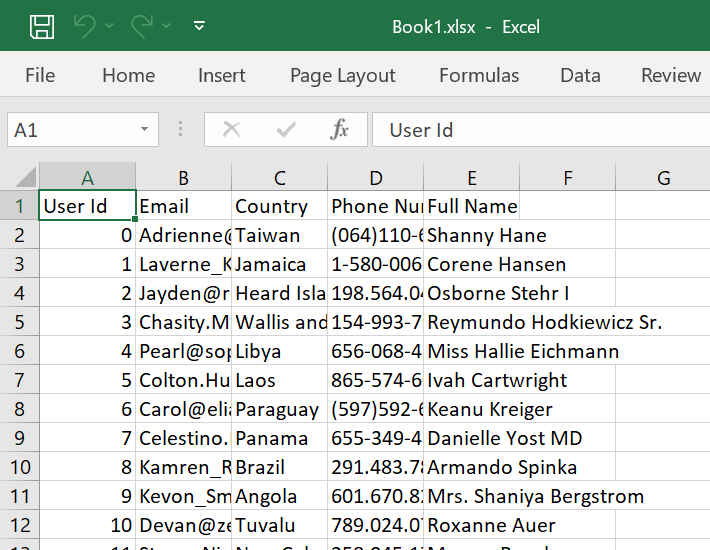Click the Redo arrow icon
710x550 pixels.
click(x=143, y=26)
